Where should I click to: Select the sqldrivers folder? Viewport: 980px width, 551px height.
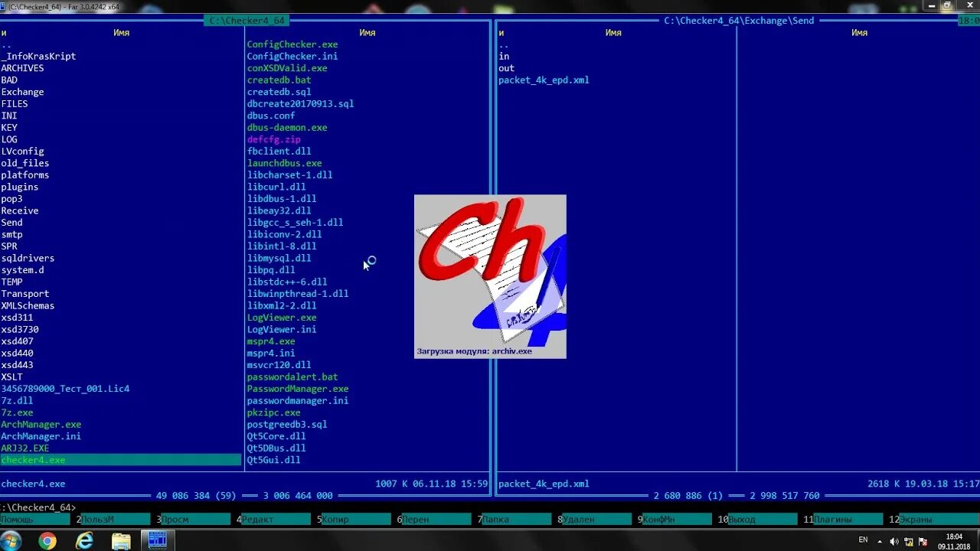28,258
